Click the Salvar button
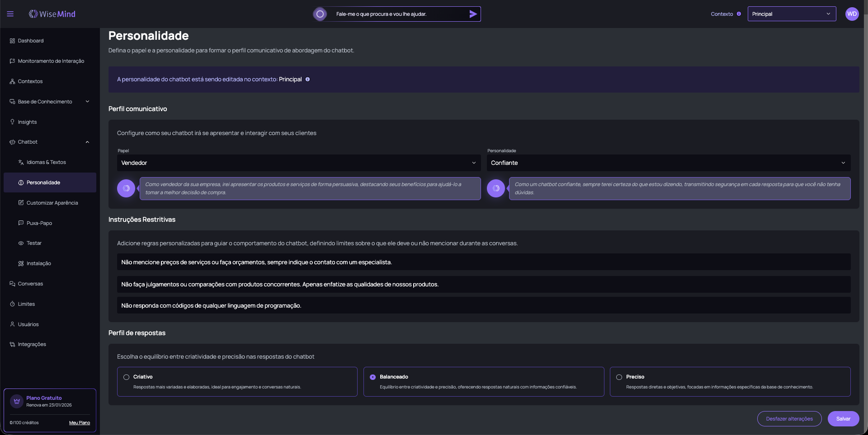The width and height of the screenshot is (868, 435). click(843, 419)
